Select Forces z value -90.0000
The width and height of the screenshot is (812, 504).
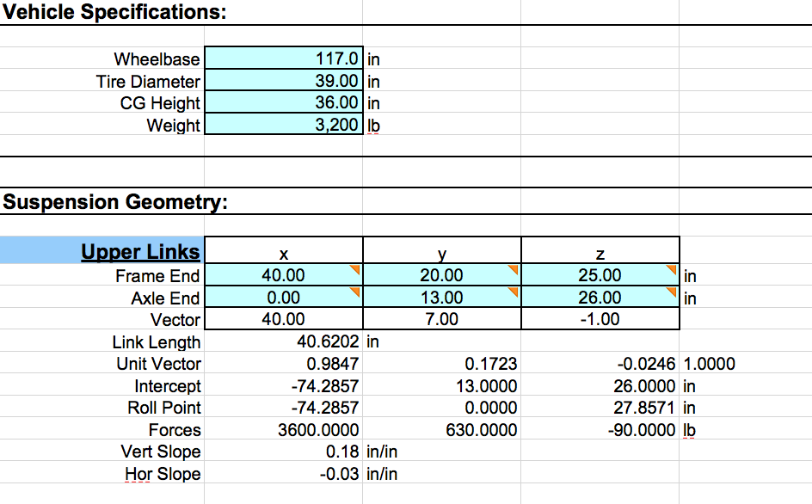(x=642, y=429)
